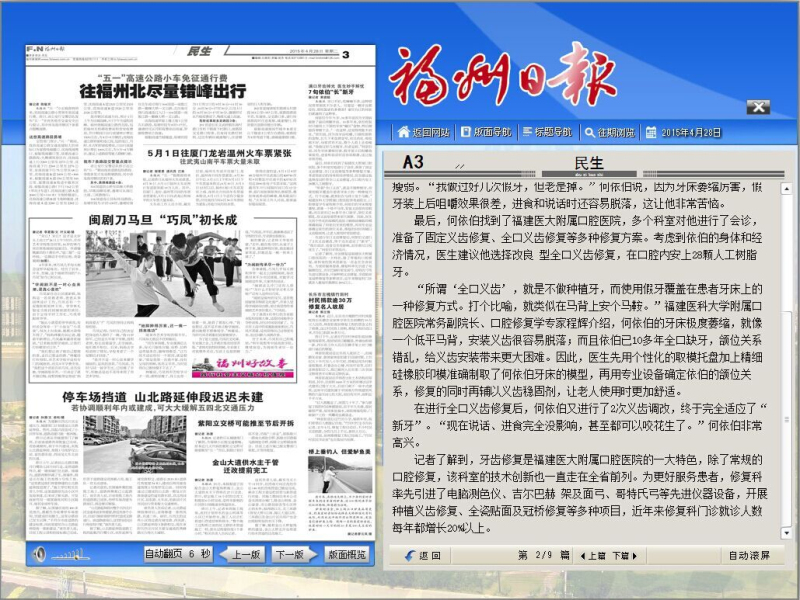This screenshot has width=800, height=600.
Task: Go to previous article 上篇
Action: pyautogui.click(x=593, y=556)
